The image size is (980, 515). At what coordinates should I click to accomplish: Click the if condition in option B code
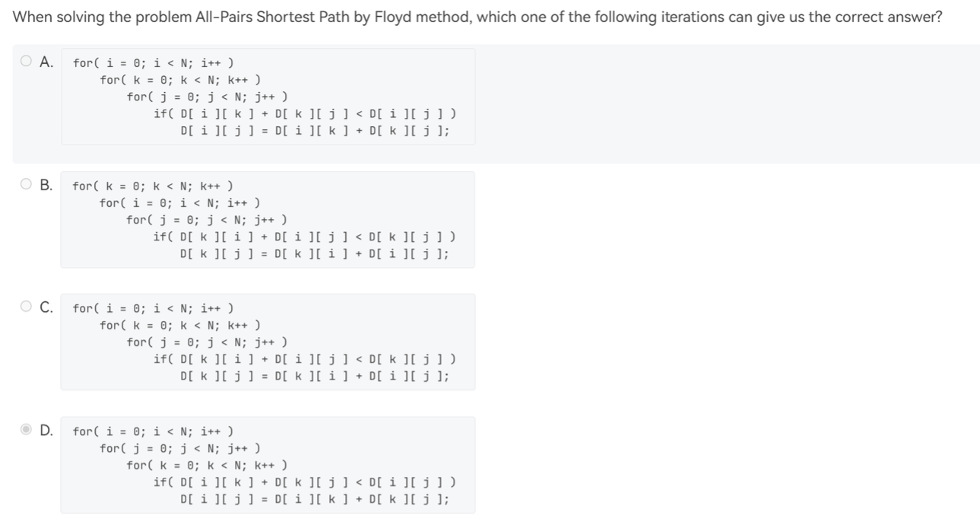(x=304, y=237)
